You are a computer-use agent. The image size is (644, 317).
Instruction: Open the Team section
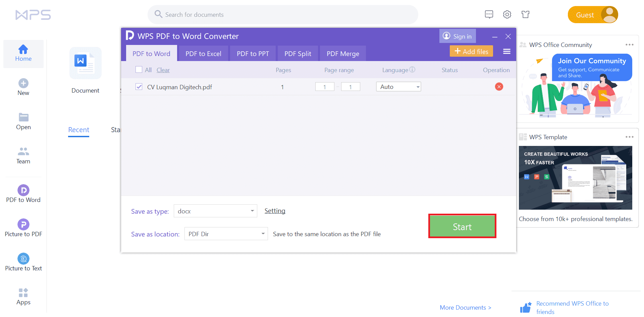click(23, 155)
